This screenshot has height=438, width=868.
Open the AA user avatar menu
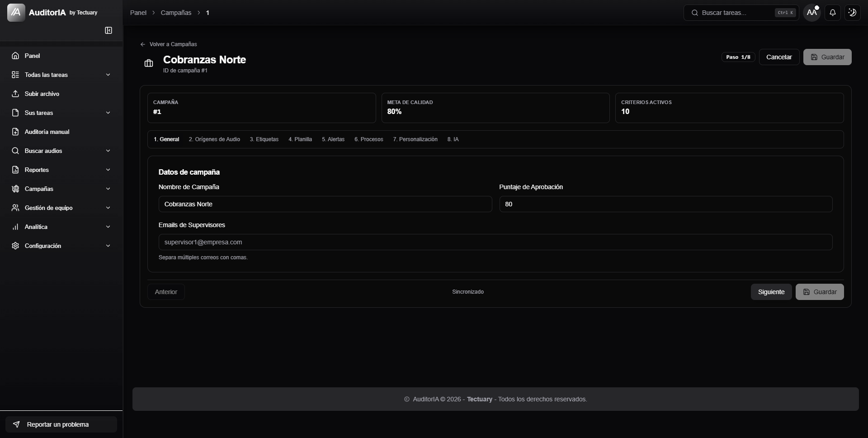coord(812,13)
